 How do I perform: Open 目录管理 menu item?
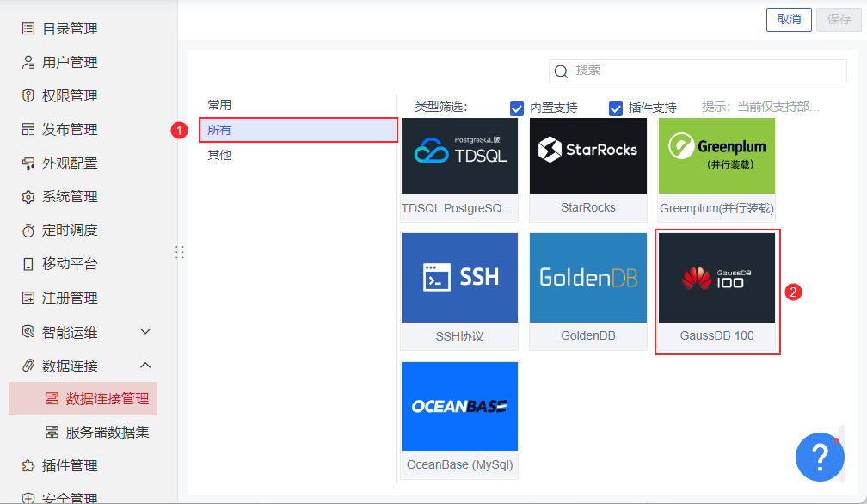tap(70, 28)
